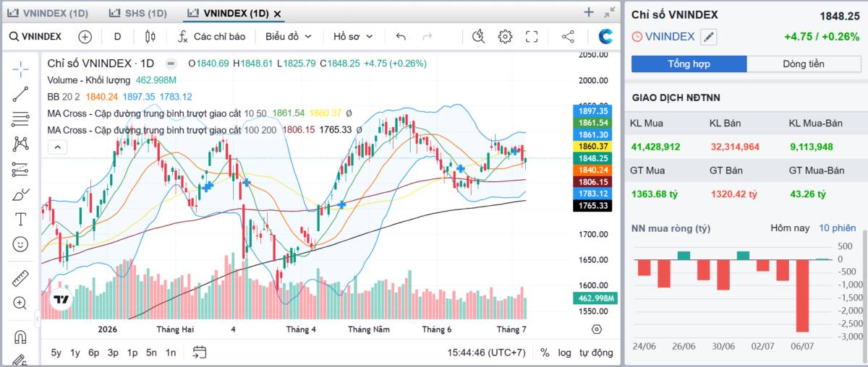Select the Dòng tiền tab

pos(804,64)
